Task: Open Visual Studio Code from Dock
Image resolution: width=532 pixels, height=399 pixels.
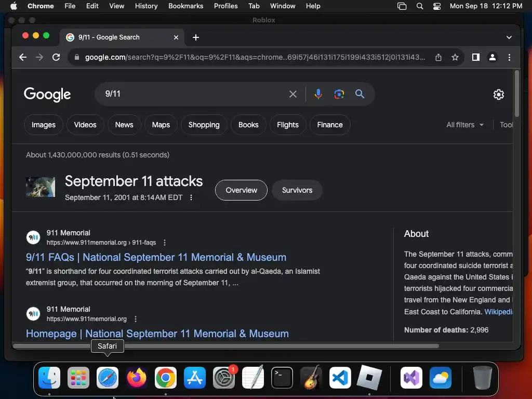Action: coord(340,377)
